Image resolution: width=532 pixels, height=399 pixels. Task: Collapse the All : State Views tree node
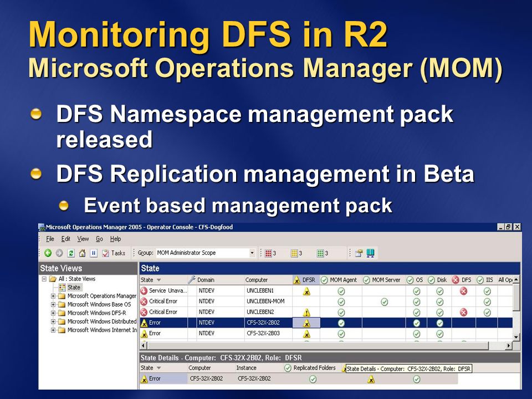(x=44, y=279)
